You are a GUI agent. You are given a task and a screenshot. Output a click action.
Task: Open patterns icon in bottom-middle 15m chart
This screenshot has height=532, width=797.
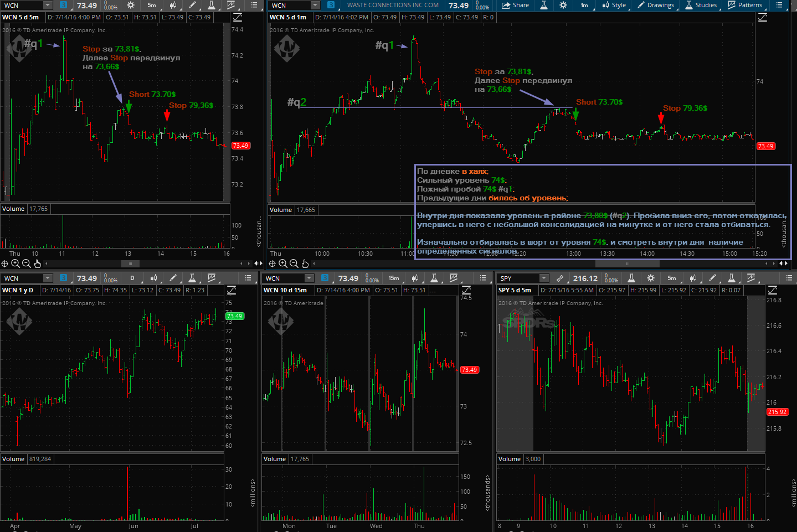coord(454,278)
